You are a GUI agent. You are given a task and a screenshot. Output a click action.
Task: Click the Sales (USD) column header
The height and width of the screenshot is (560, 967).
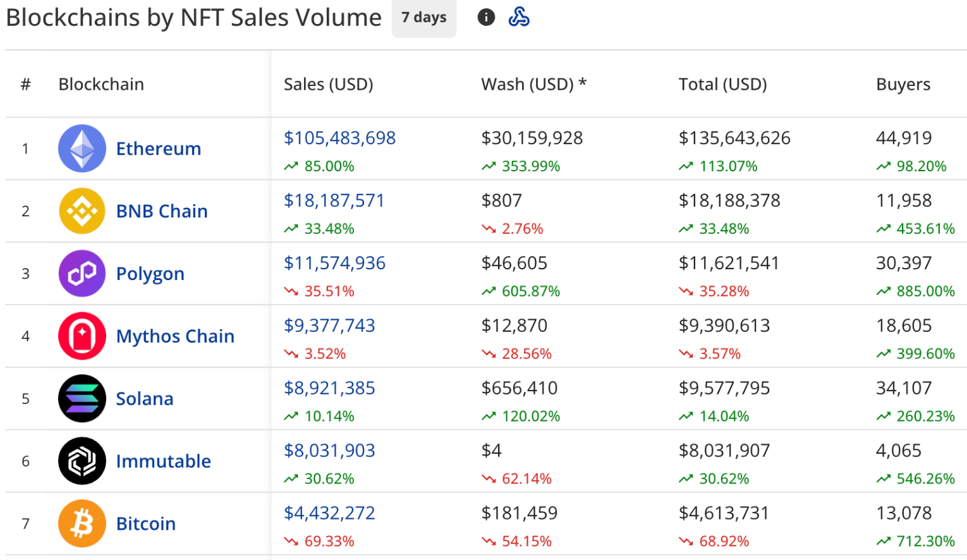(329, 84)
